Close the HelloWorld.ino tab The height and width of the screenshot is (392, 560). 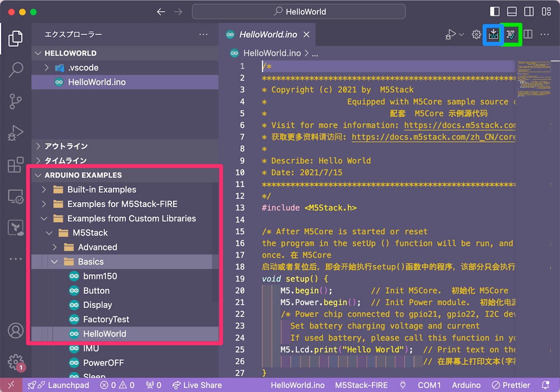point(307,35)
